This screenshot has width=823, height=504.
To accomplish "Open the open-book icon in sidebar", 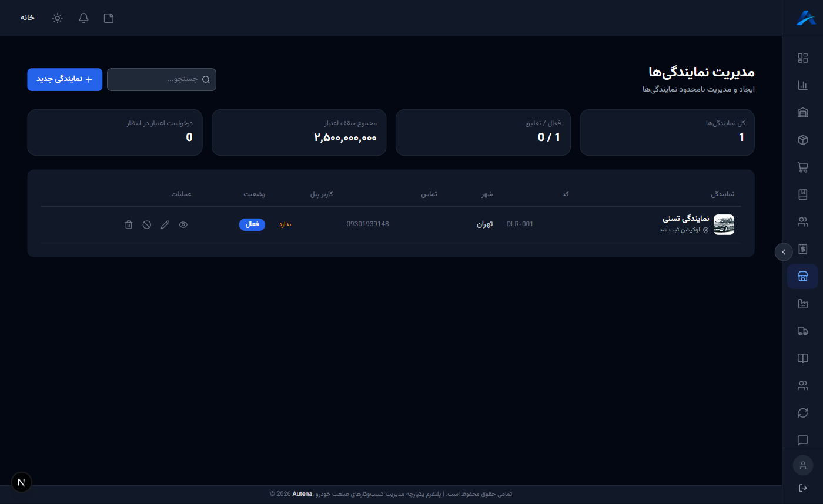I will tap(802, 358).
